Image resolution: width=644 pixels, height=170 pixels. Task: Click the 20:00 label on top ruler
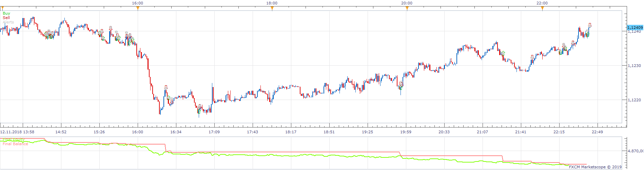point(407,3)
